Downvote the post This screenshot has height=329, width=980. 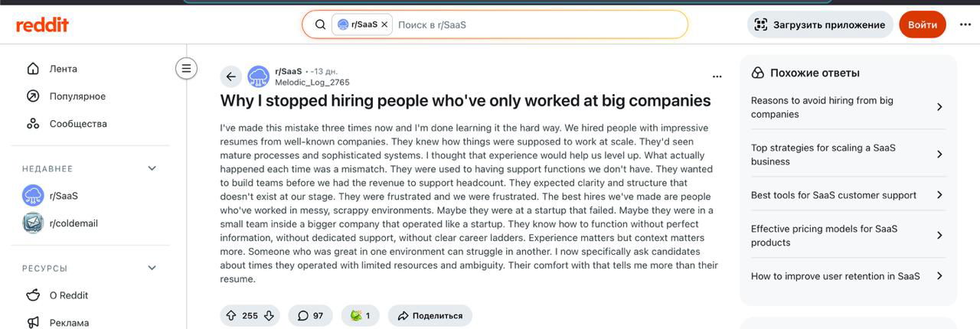pyautogui.click(x=269, y=315)
